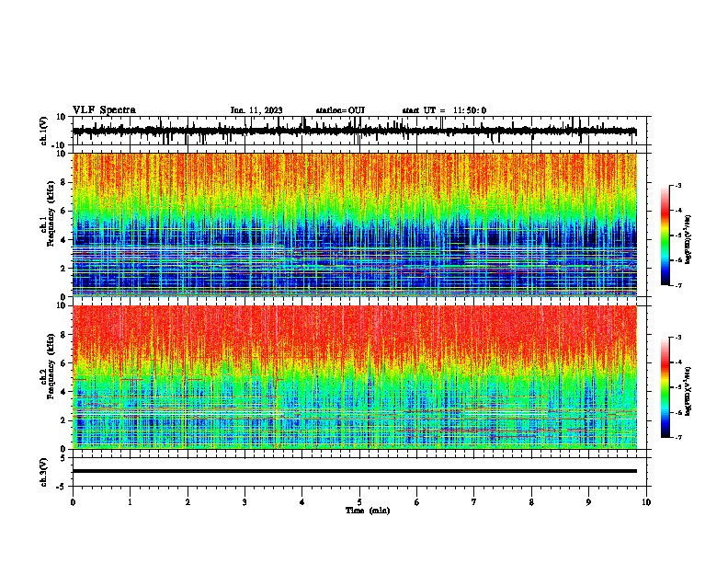Click the 4 kHz tick on ch.1 spectrogram
The height and width of the screenshot is (563, 728).
point(63,240)
